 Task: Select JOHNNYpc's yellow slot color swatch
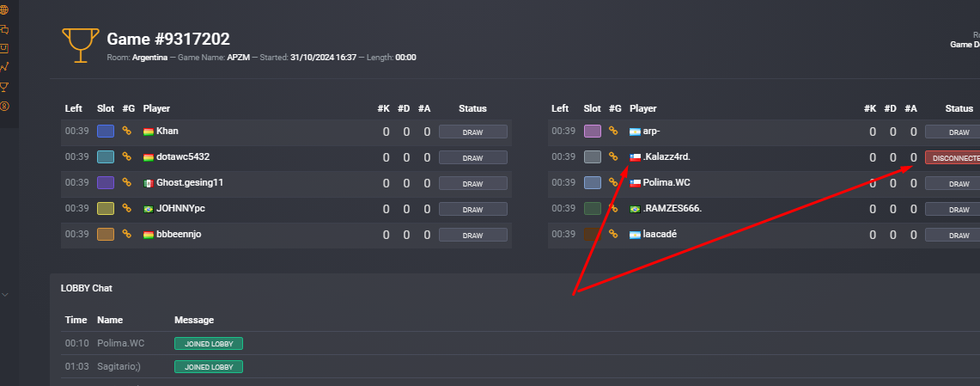point(106,208)
